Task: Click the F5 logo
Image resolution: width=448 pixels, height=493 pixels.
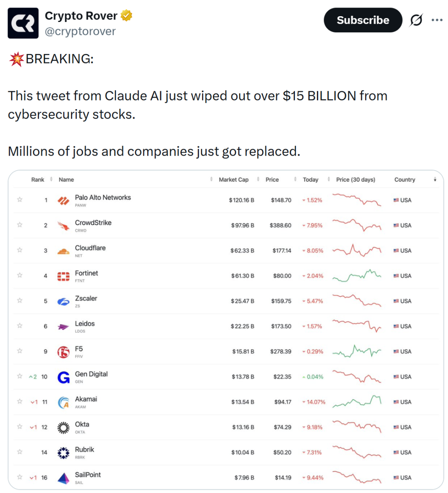Action: 63,351
